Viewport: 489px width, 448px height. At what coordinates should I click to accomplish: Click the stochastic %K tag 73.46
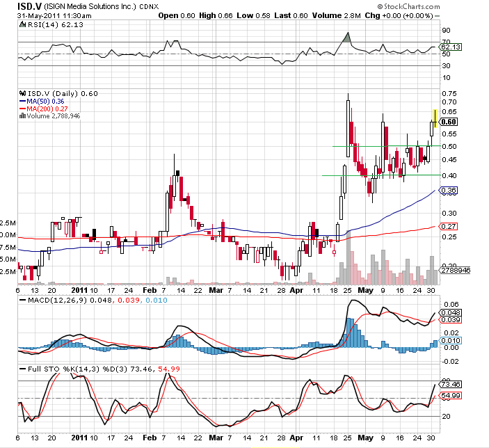coord(450,385)
